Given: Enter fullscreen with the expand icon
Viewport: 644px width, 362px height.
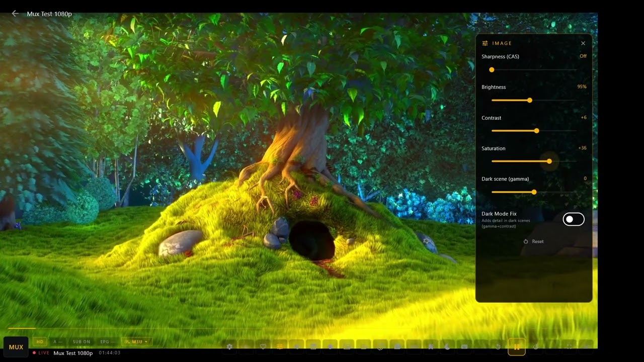Looking at the screenshot, I should (569, 346).
